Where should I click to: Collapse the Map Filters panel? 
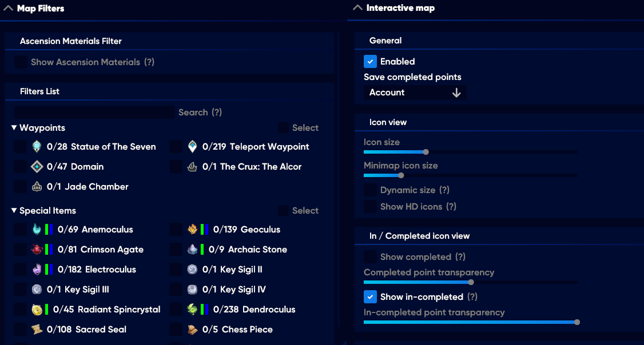[7, 8]
